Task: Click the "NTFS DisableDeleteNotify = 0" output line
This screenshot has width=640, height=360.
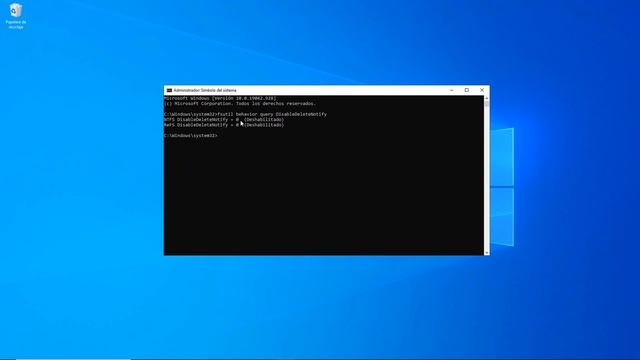Action: click(x=224, y=120)
